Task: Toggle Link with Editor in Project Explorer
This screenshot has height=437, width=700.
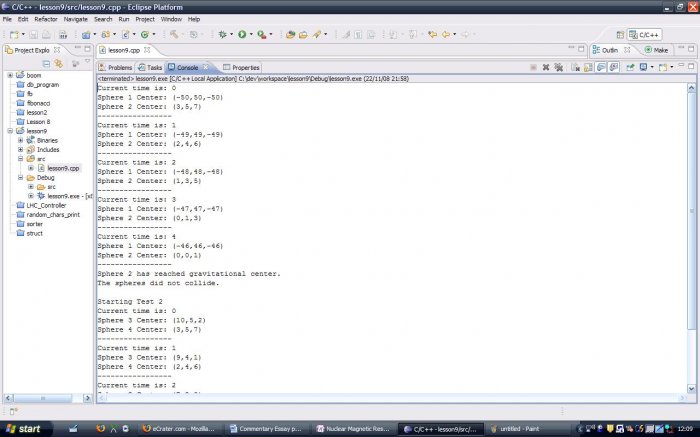Action: point(58,64)
